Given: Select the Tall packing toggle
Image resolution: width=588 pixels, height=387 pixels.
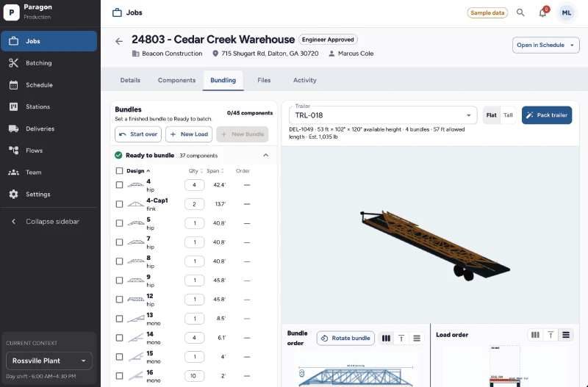Looking at the screenshot, I should 508,115.
